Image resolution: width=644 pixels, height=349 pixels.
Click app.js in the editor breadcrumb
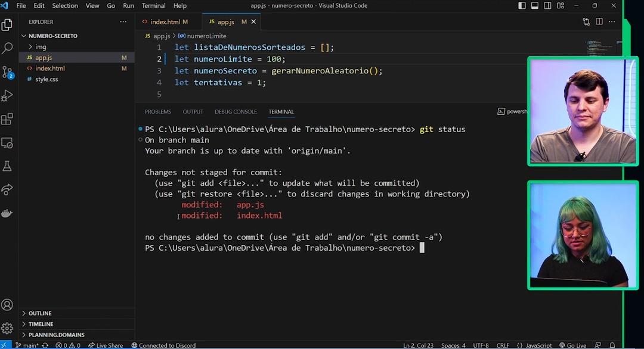(157, 36)
